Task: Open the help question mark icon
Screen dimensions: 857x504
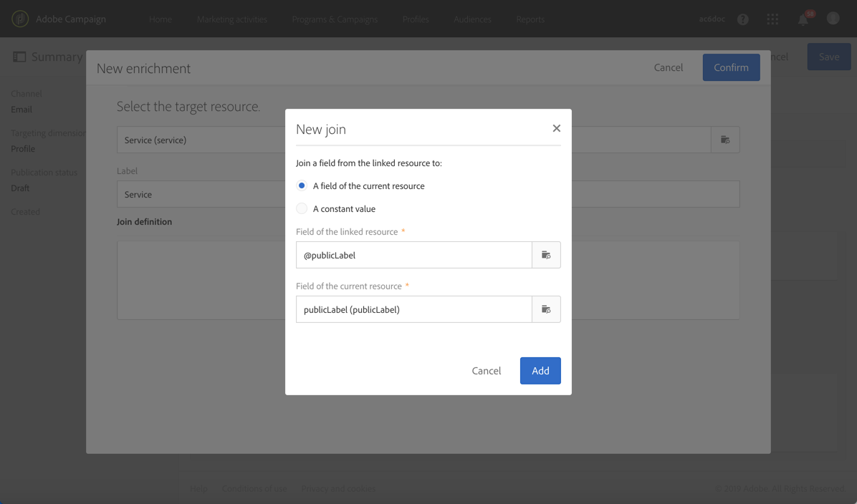Action: pyautogui.click(x=743, y=19)
